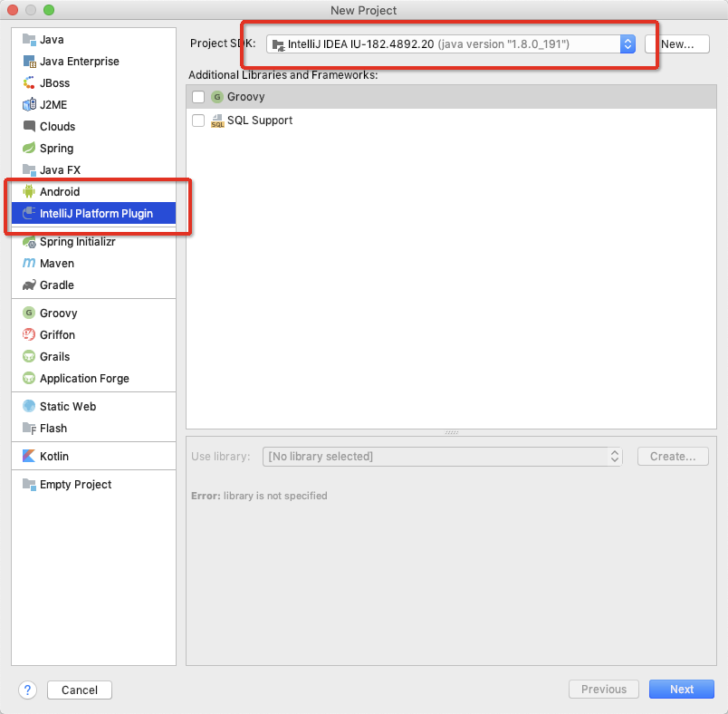
Task: Select the Application Forge label
Action: tap(84, 379)
